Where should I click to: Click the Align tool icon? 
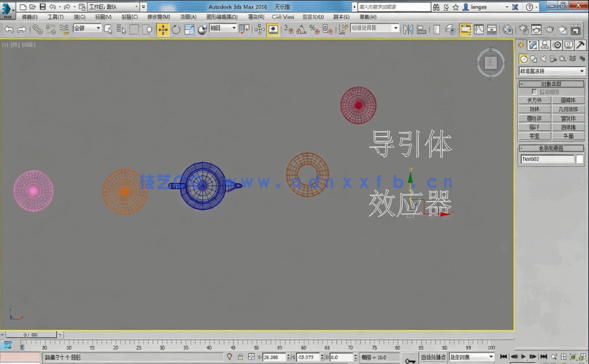422,30
